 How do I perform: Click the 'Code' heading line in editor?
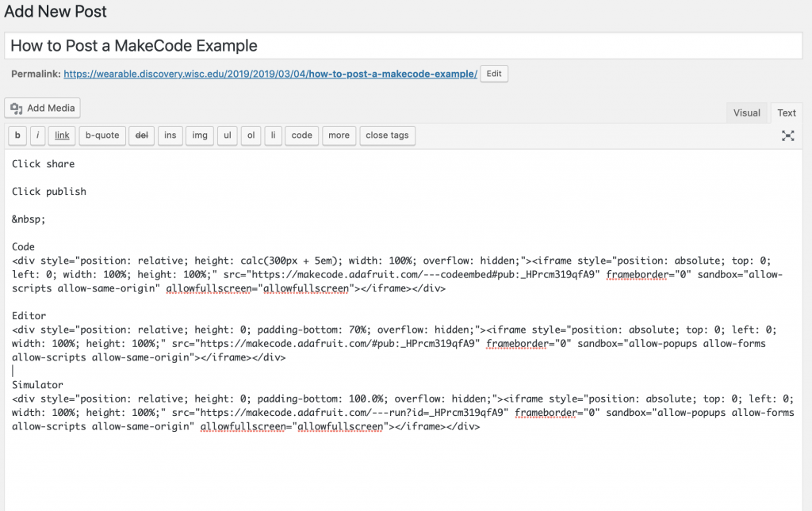[x=23, y=246]
